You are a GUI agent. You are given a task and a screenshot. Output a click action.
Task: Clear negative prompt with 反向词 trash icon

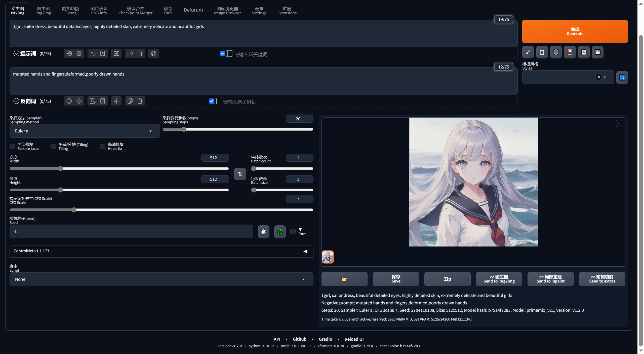140,101
